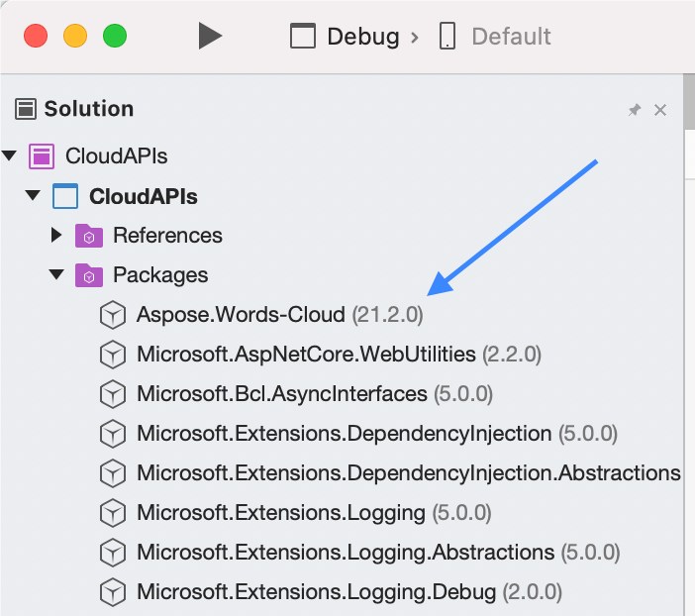This screenshot has height=616, width=695.
Task: Click the purple References folder icon
Action: [89, 236]
